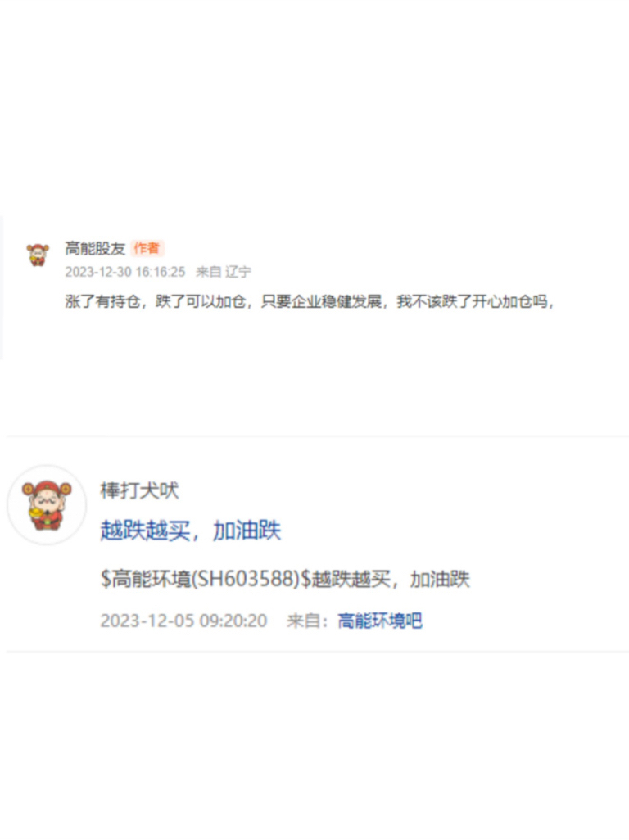Click the orange 作者 author badge
629x840 pixels.
point(147,248)
